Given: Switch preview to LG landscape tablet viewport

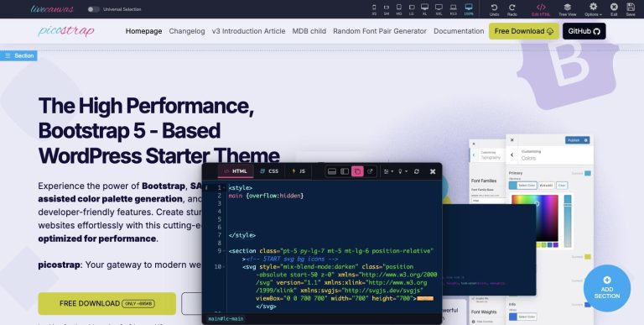Looking at the screenshot, I should pyautogui.click(x=412, y=9).
